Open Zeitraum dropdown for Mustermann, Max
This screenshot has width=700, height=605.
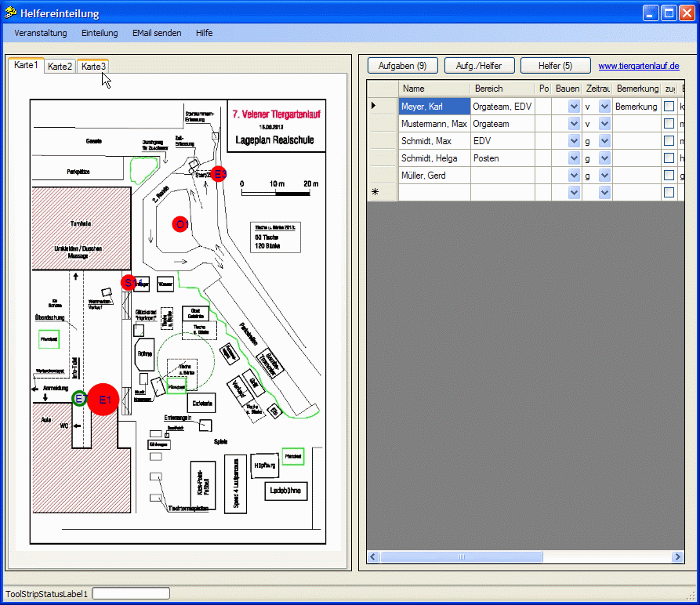pyautogui.click(x=604, y=123)
